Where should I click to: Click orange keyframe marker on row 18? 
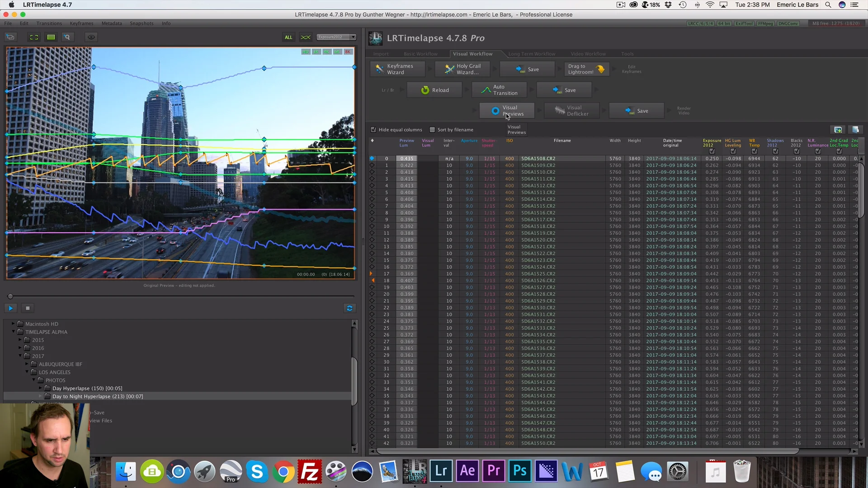tap(373, 281)
